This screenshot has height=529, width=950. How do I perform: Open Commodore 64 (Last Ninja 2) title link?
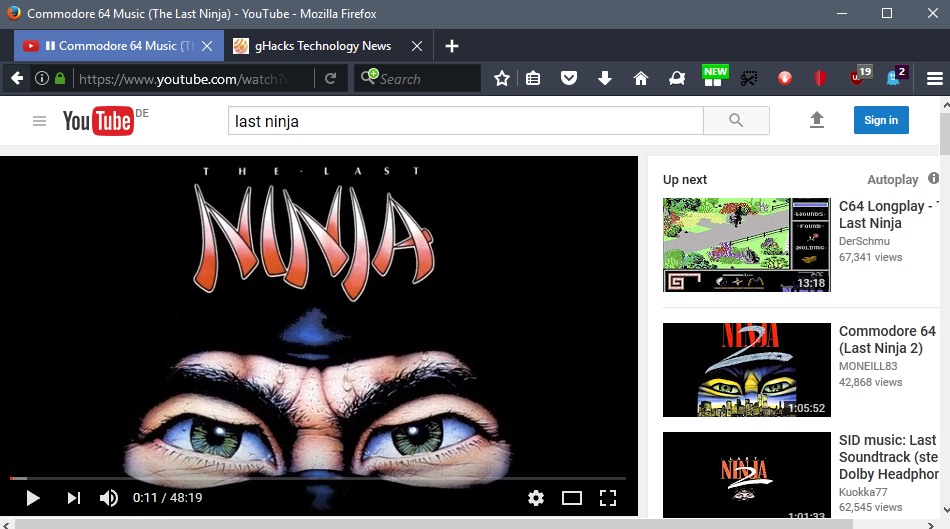pos(888,339)
